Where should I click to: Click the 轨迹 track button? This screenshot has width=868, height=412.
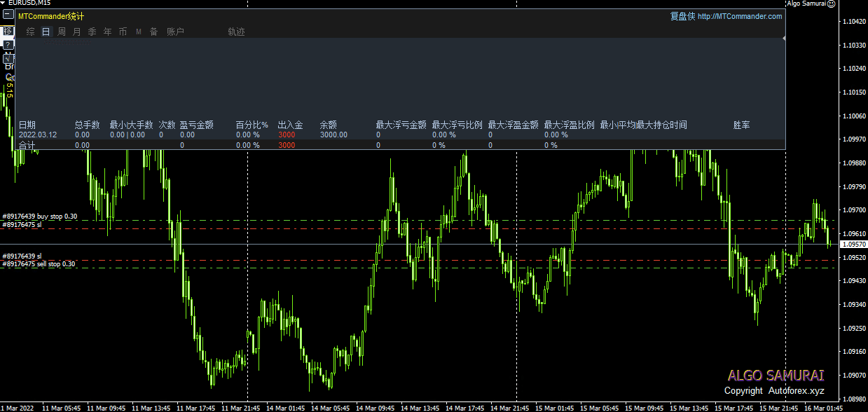236,32
